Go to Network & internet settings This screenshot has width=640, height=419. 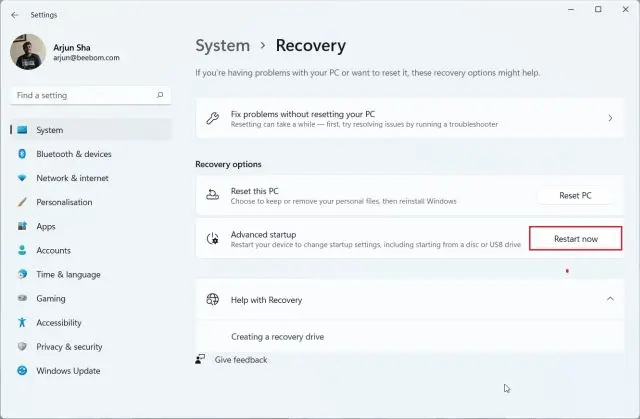coord(91,178)
